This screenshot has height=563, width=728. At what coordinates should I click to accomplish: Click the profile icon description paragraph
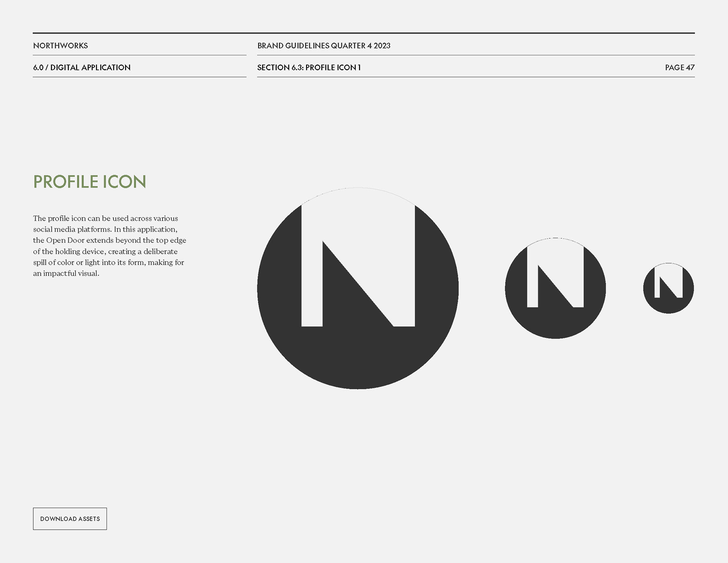[x=110, y=246]
